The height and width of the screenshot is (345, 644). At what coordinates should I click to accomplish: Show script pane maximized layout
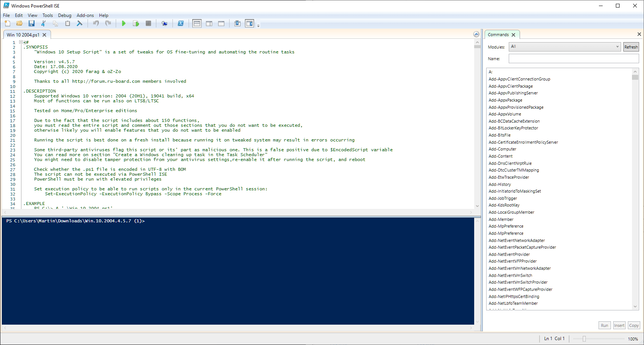[221, 23]
